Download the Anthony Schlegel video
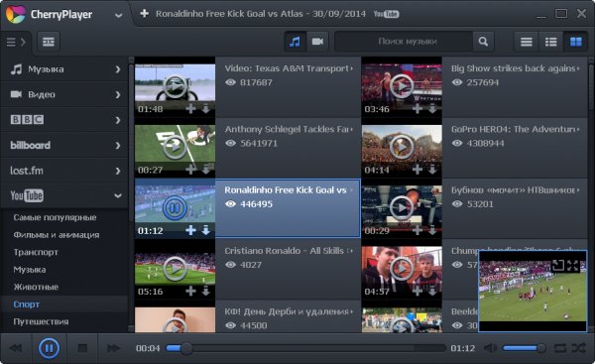The width and height of the screenshot is (595, 364). 205,170
